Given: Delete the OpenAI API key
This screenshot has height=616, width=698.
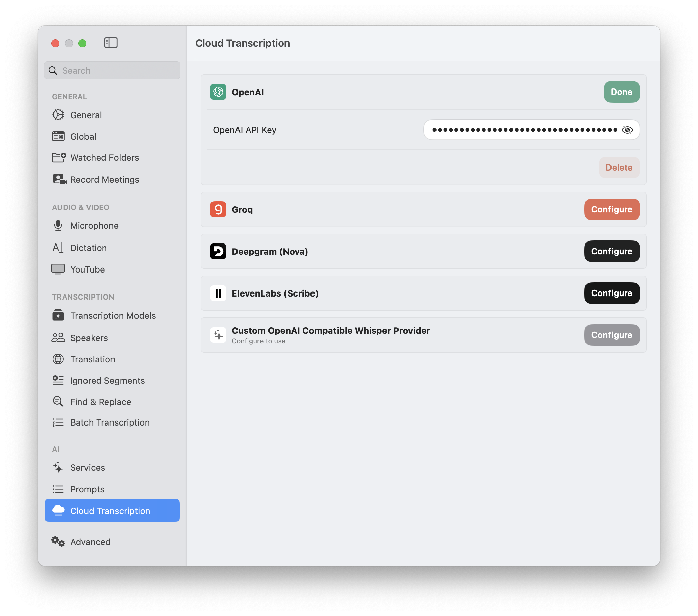Looking at the screenshot, I should (x=619, y=168).
